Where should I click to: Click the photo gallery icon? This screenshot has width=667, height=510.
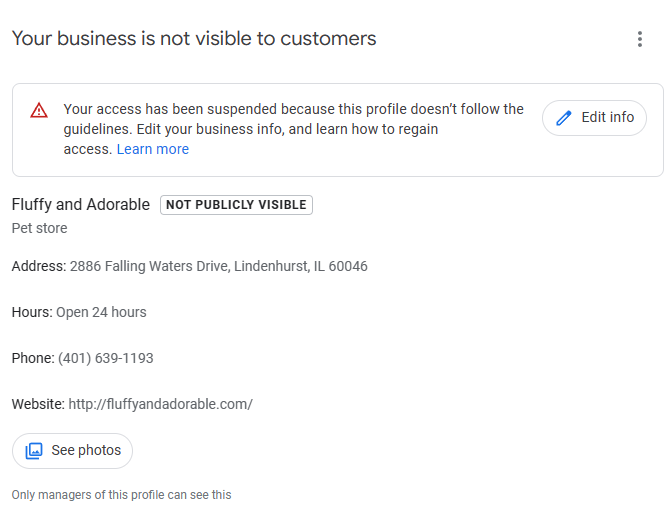tap(34, 450)
